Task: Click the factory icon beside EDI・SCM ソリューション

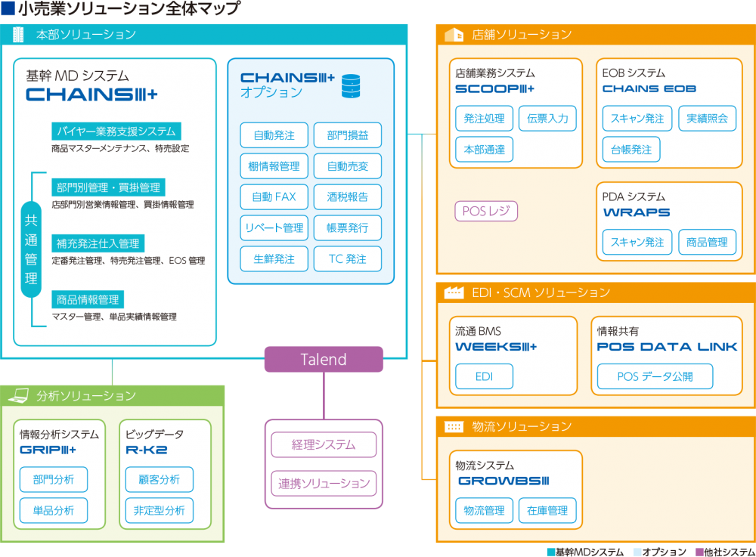Action: tap(454, 292)
